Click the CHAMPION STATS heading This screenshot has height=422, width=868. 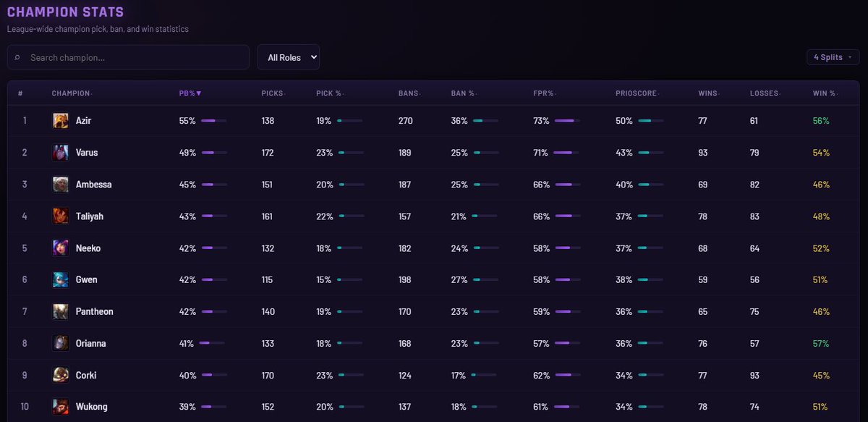click(65, 12)
